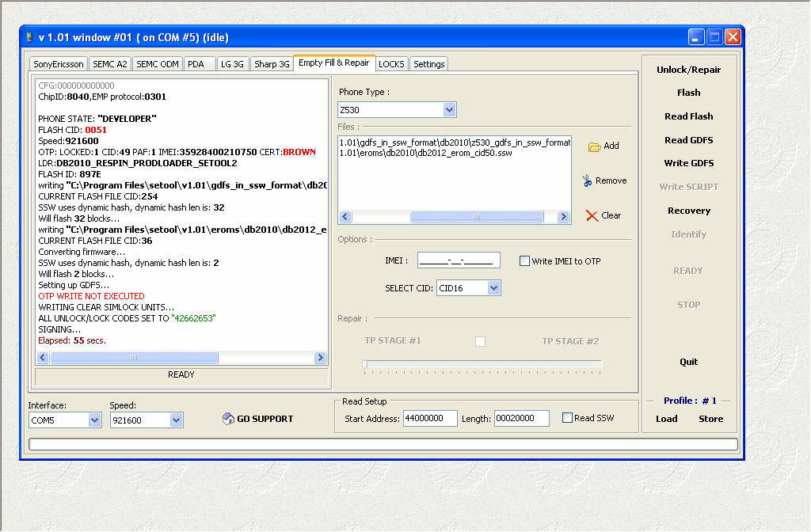Click the Flash button

click(688, 93)
